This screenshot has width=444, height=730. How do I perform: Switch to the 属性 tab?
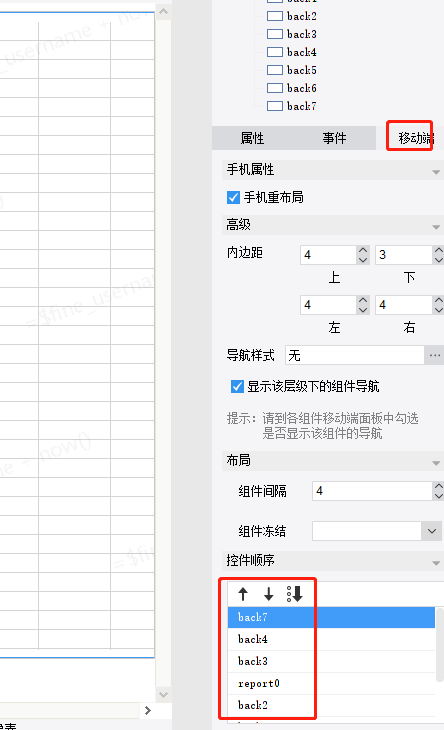252,138
